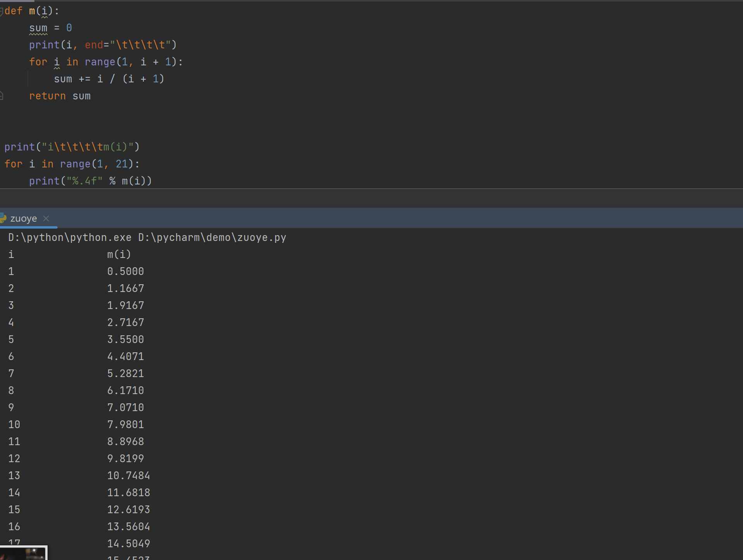Click output value 13.5604 in console
The height and width of the screenshot is (560, 743).
[128, 527]
